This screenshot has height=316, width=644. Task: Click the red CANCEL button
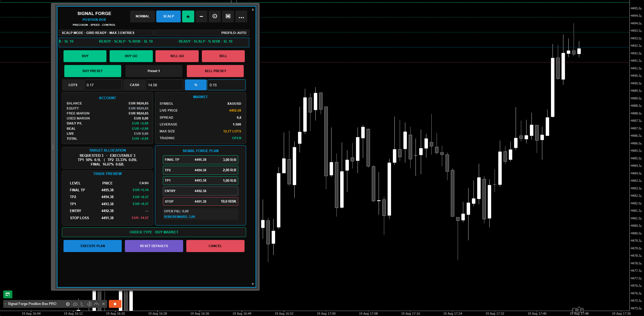(x=215, y=246)
